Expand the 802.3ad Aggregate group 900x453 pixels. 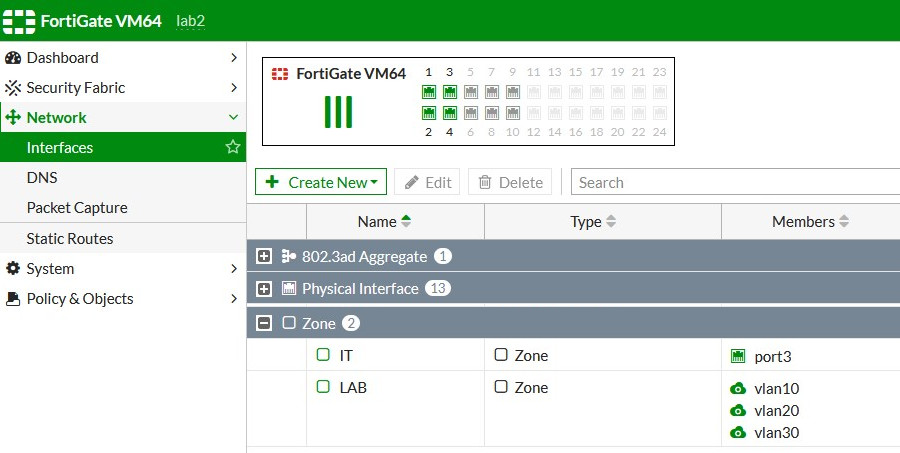(x=263, y=257)
